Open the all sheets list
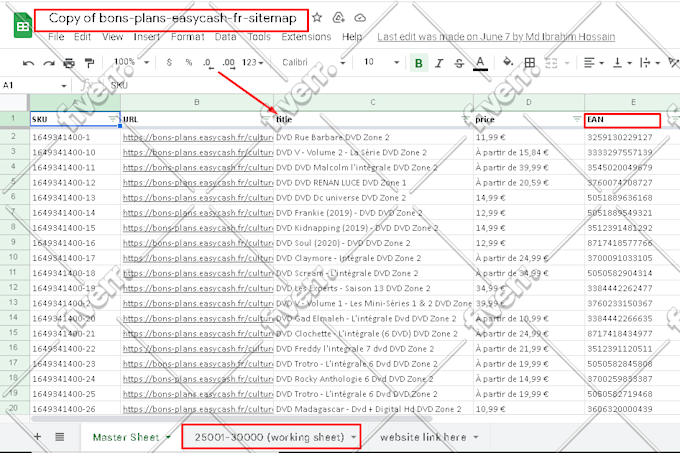The height and width of the screenshot is (453, 680). click(59, 437)
